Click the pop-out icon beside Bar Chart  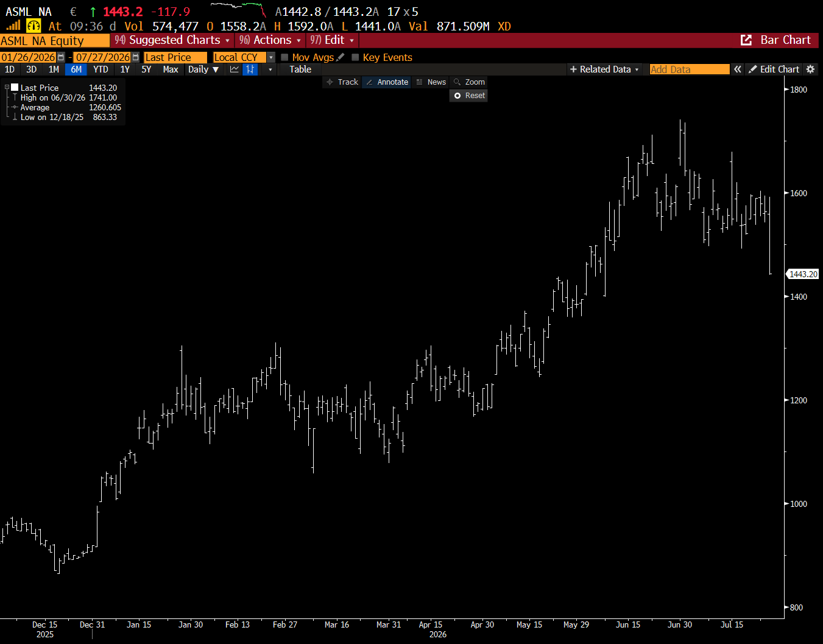[746, 40]
